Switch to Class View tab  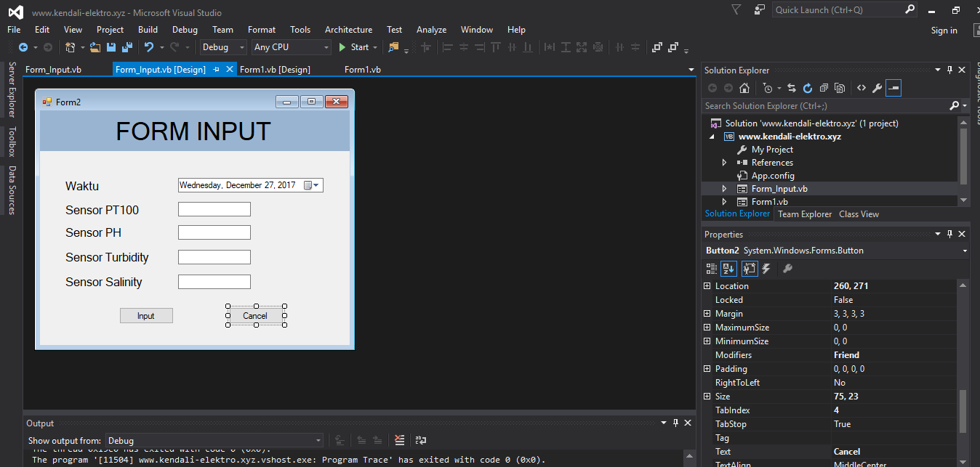[859, 214]
